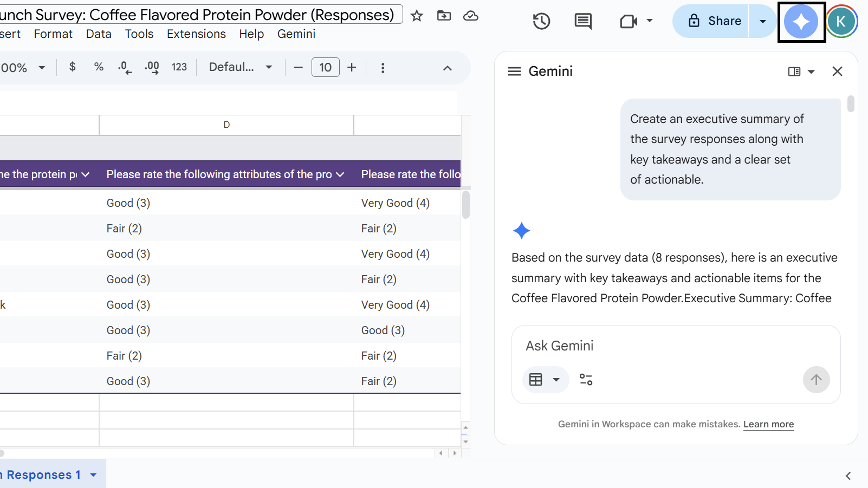Image resolution: width=868 pixels, height=488 pixels.
Task: Click Gemini panel scrollbar thumb
Action: (851, 104)
